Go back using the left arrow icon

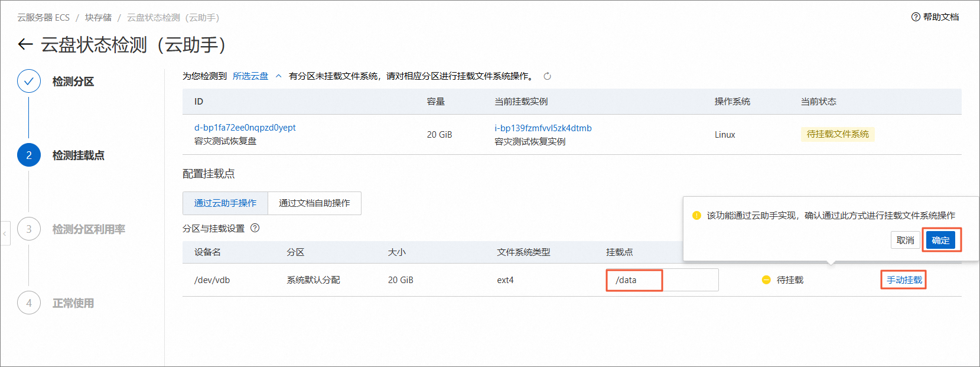pos(25,44)
